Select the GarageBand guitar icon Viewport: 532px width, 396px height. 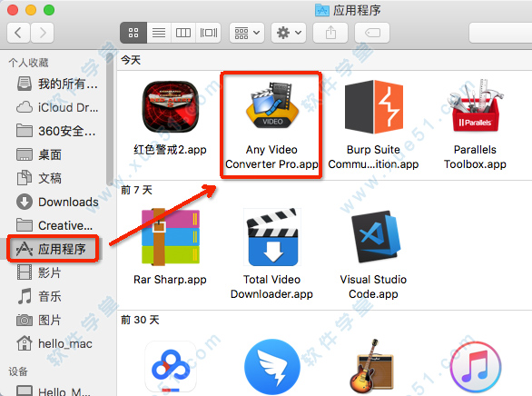point(371,366)
